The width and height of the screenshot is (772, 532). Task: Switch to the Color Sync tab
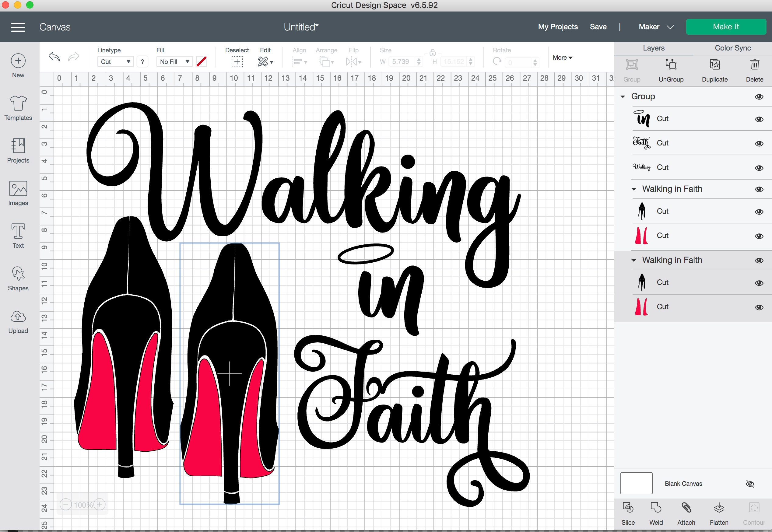(732, 48)
